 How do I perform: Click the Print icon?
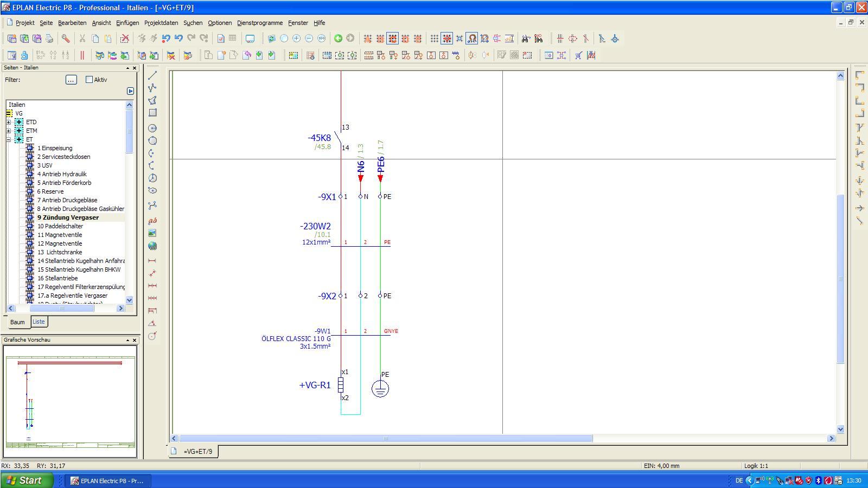49,38
